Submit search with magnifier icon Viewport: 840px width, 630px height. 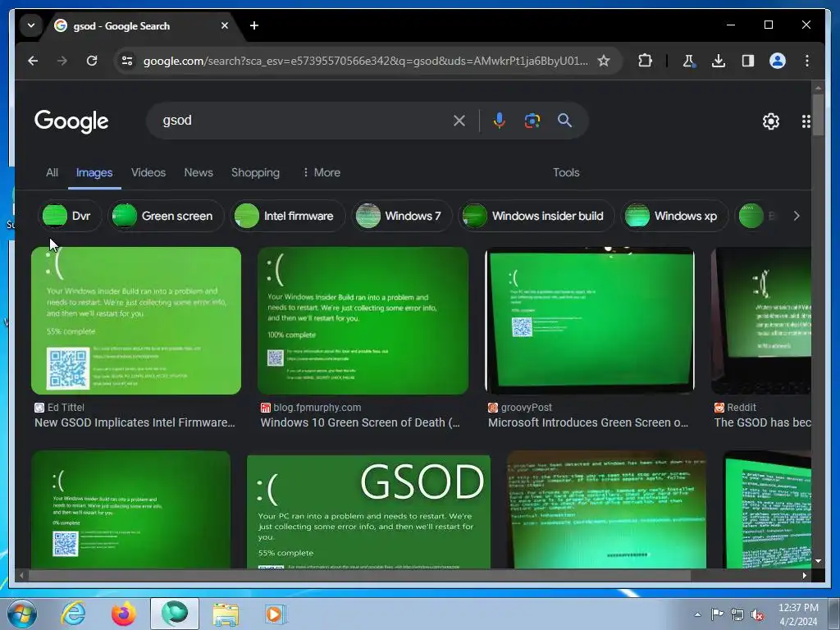coord(564,121)
